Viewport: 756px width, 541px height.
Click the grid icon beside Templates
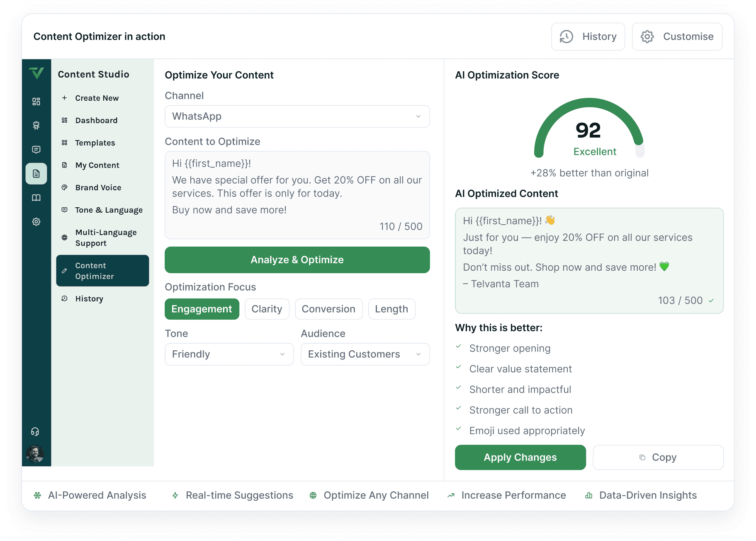click(x=64, y=143)
